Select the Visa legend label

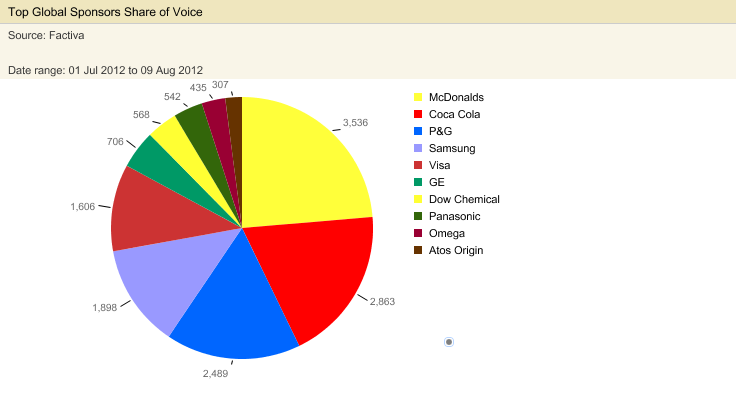coord(439,165)
